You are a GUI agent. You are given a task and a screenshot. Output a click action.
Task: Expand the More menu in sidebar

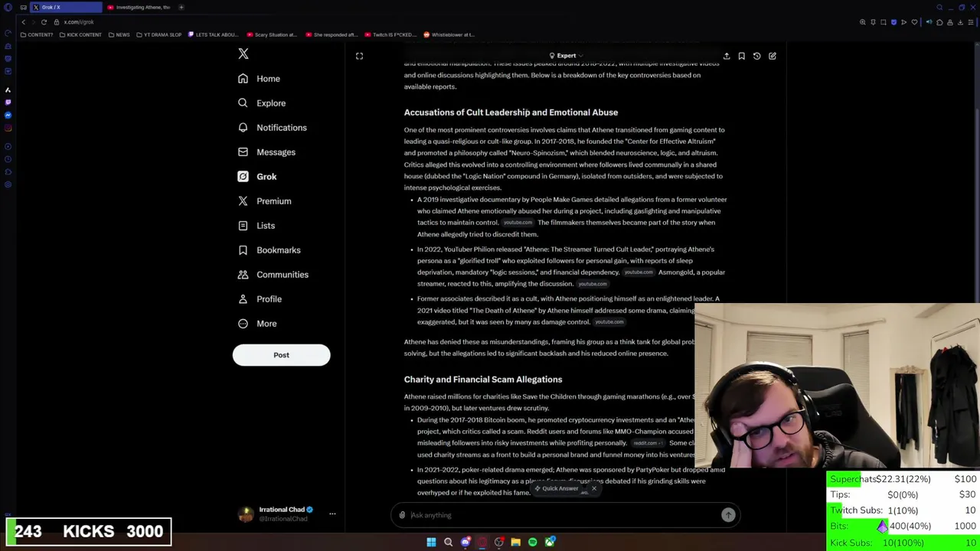point(256,324)
